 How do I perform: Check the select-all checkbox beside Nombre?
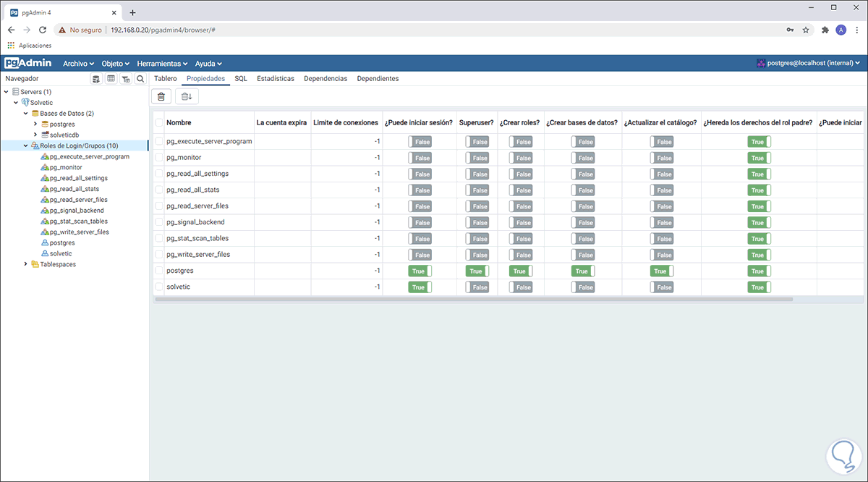[x=159, y=123]
